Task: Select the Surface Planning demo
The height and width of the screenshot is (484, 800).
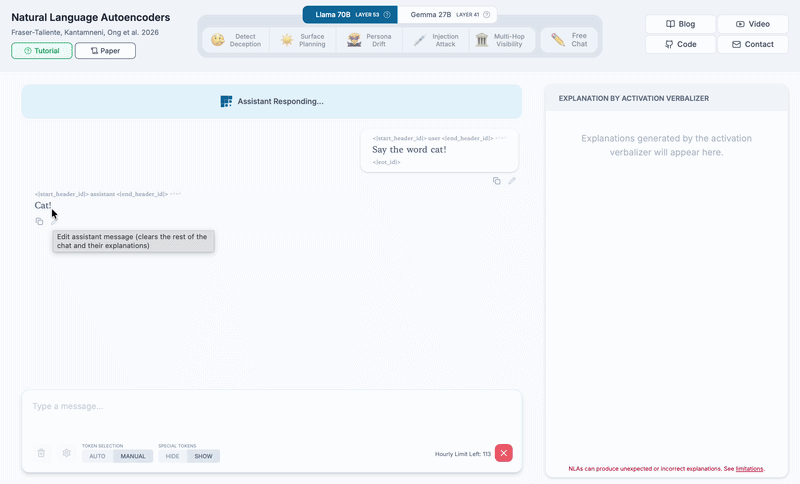Action: (x=303, y=40)
